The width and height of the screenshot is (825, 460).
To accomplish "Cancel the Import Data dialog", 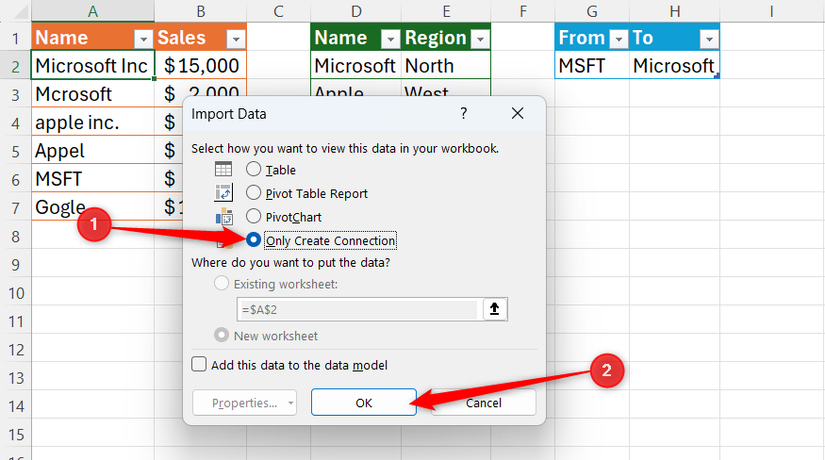I will pos(484,403).
